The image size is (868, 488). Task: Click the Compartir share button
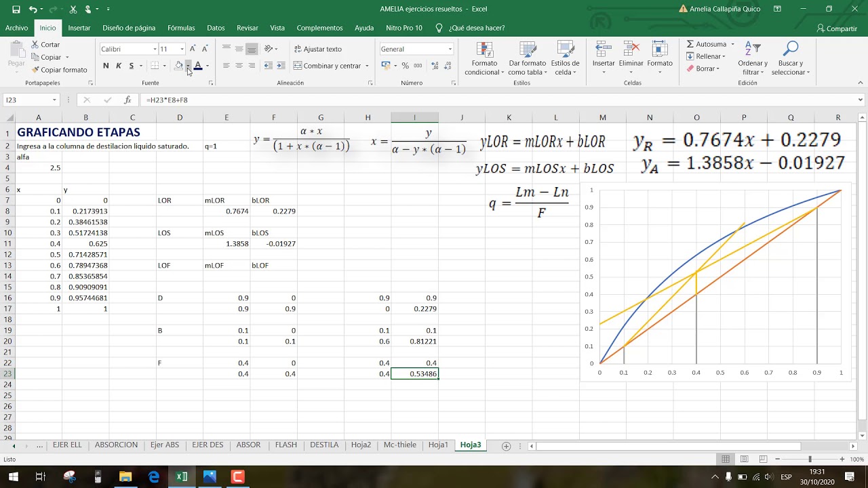pos(837,28)
